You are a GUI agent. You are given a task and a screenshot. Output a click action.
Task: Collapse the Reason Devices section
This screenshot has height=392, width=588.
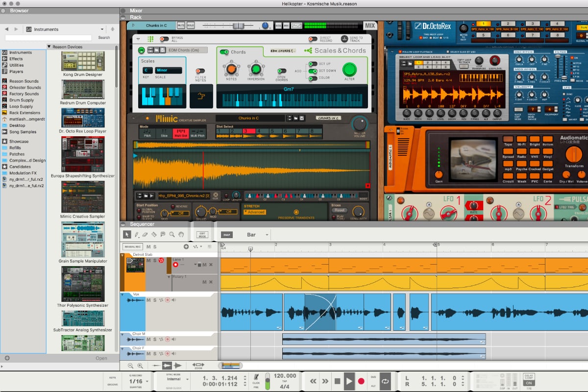point(49,47)
